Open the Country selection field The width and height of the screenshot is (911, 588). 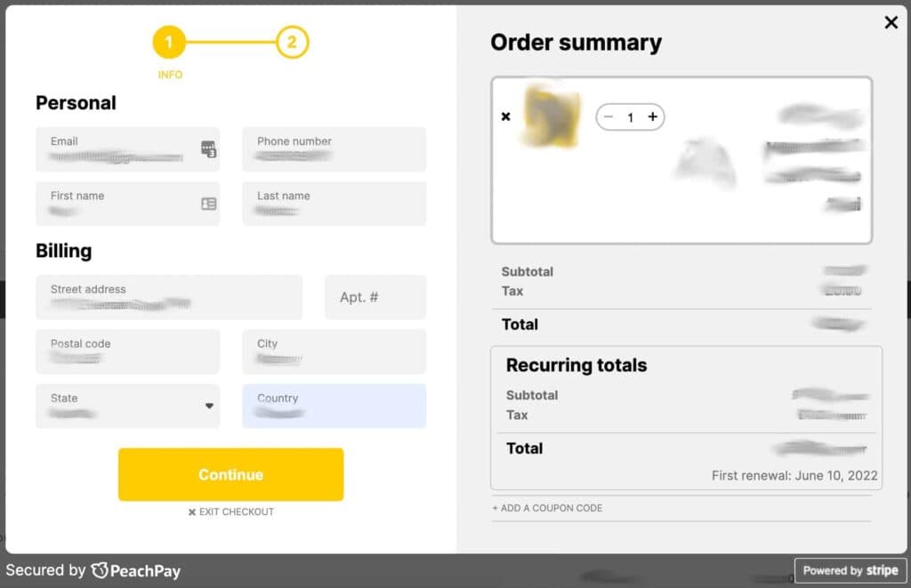(334, 406)
